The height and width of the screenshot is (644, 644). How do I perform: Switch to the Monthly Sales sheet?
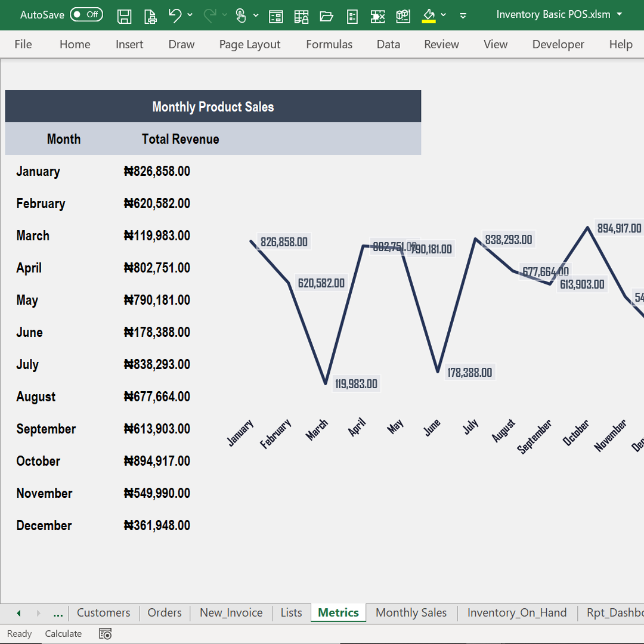pyautogui.click(x=411, y=612)
